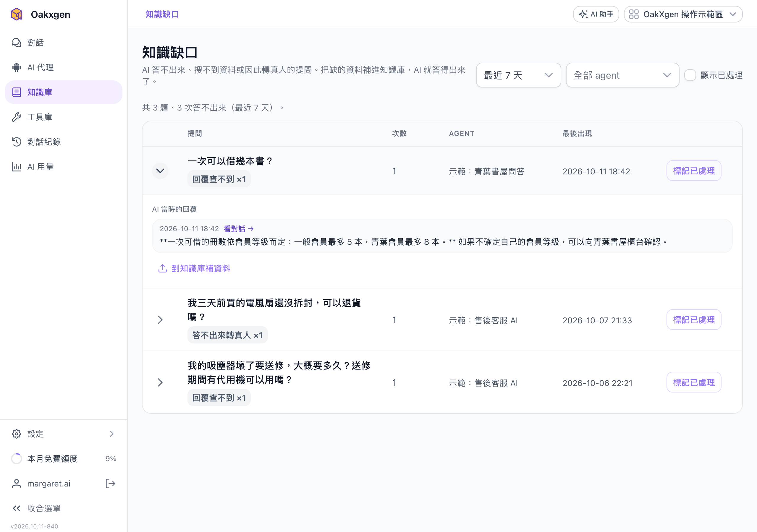The width and height of the screenshot is (757, 532).
Task: Open 對話 chat icon in sidebar
Action: (x=17, y=43)
